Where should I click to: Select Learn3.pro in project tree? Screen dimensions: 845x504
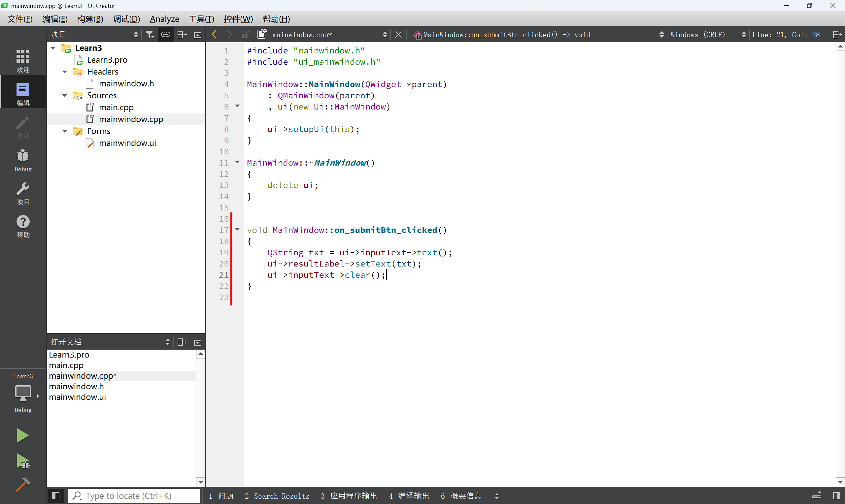click(x=107, y=60)
